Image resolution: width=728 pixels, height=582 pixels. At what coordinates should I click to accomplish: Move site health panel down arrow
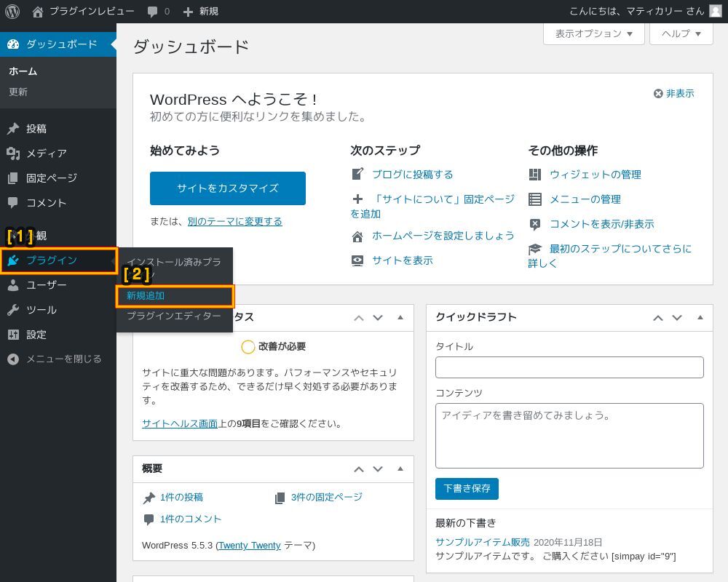click(378, 318)
